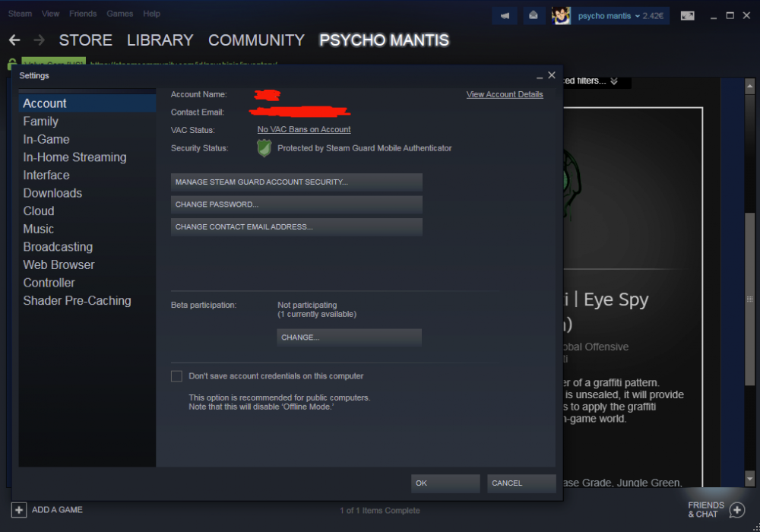
Task: Open the View menu
Action: click(50, 14)
